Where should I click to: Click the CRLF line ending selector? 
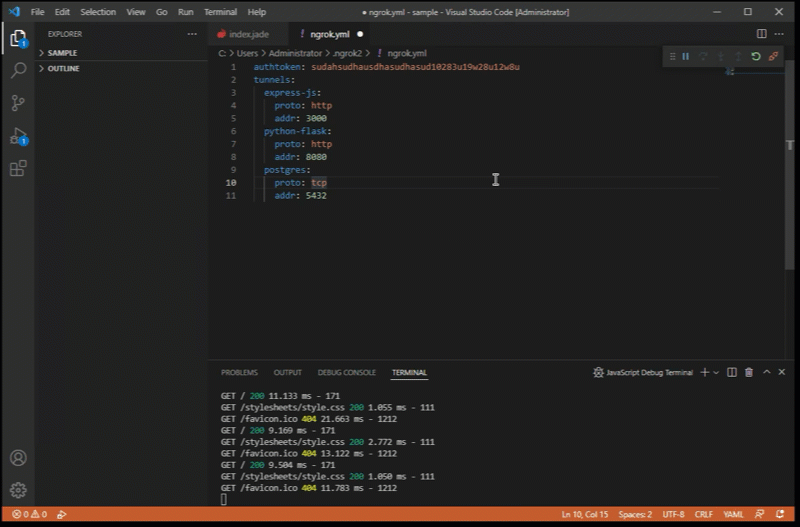704,514
